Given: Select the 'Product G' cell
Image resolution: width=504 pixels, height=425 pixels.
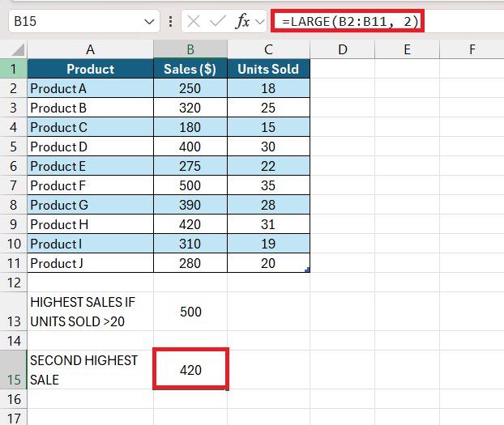Looking at the screenshot, I should click(90, 205).
